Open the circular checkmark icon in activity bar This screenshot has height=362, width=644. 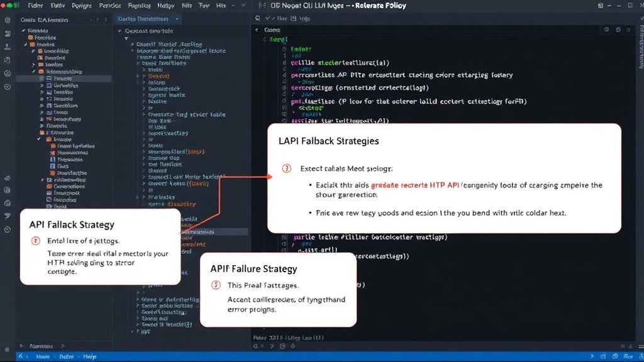pos(8,87)
